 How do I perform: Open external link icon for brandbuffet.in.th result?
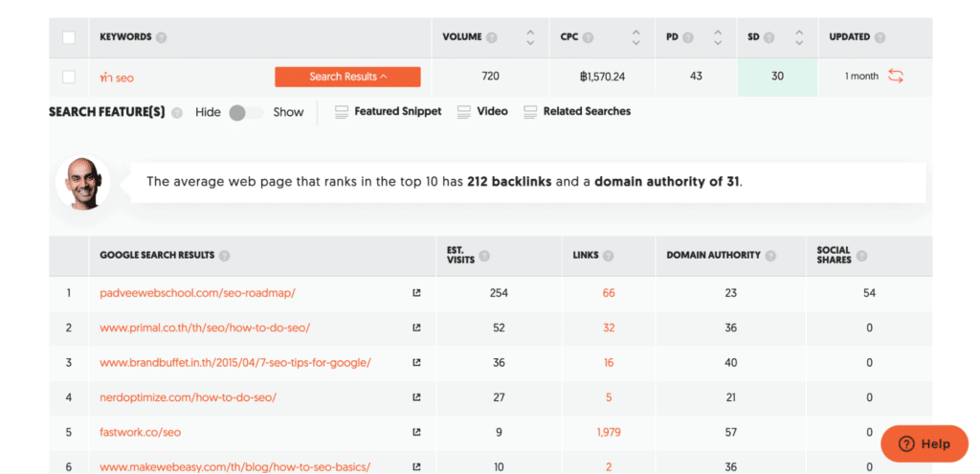(416, 363)
